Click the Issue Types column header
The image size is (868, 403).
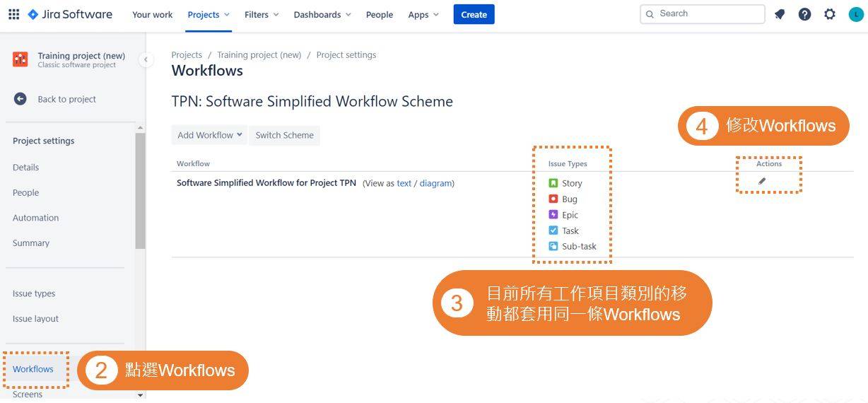point(568,163)
